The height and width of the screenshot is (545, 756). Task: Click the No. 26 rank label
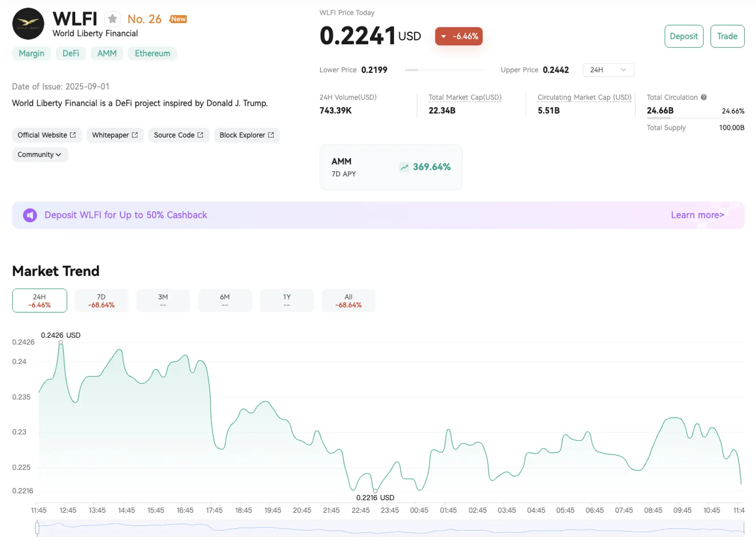point(145,19)
